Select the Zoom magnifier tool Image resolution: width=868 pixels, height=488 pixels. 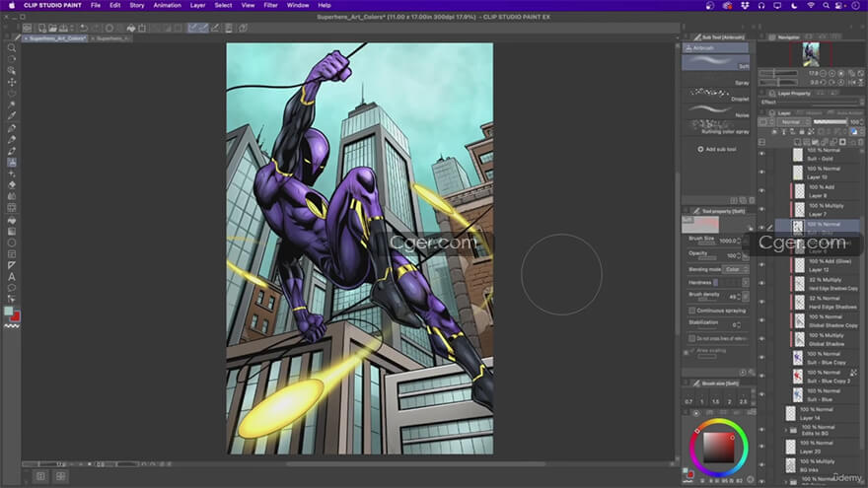coord(12,48)
